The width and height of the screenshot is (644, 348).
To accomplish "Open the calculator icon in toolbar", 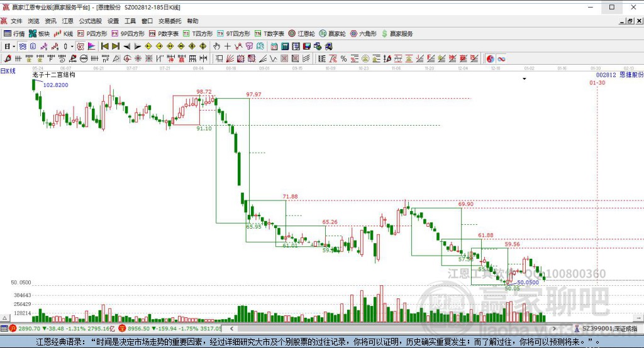I will 285,46.
